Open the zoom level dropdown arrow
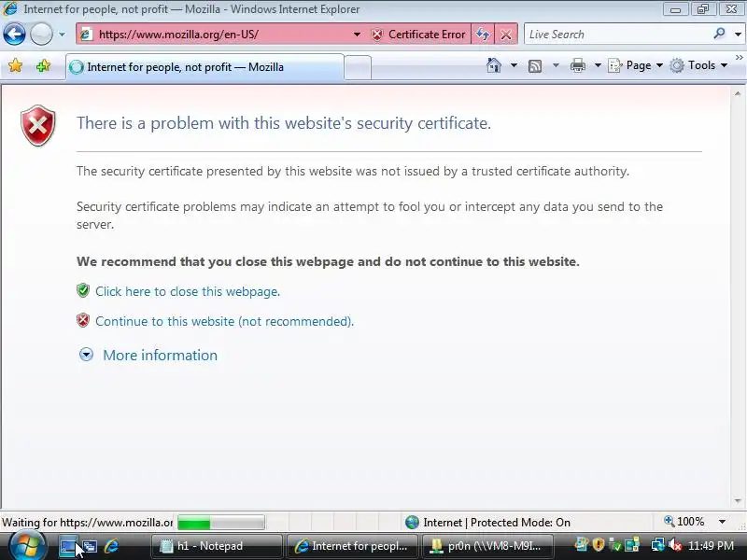The height and width of the screenshot is (560, 747). pyautogui.click(x=722, y=522)
